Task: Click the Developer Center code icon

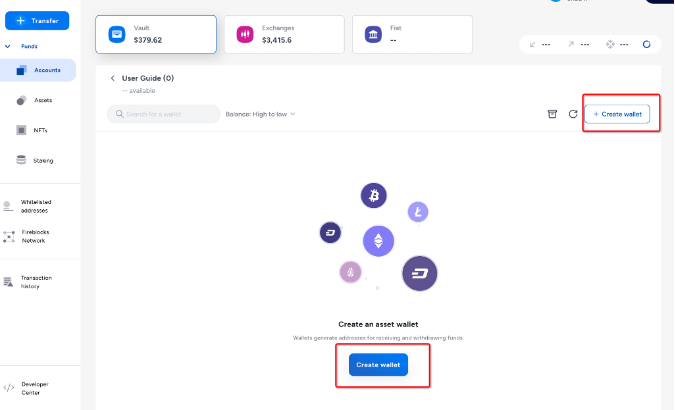Action: [8, 387]
